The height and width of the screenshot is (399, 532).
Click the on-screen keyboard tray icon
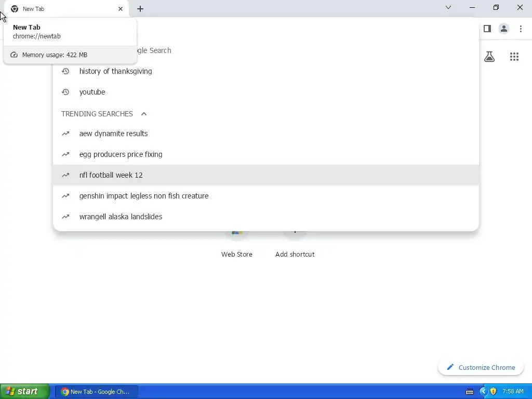470,392
